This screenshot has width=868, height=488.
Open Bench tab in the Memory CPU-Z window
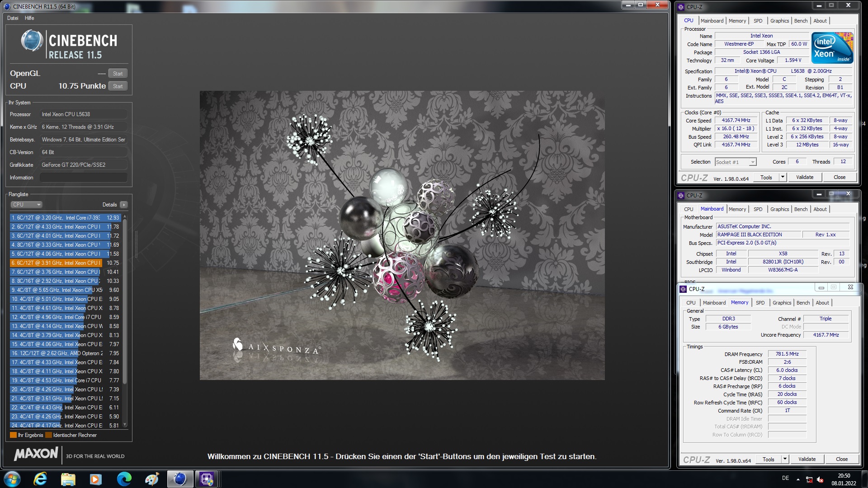[803, 303]
